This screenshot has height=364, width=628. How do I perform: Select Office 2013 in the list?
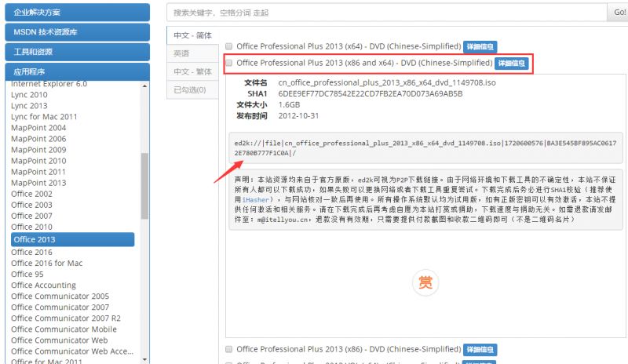click(x=72, y=239)
